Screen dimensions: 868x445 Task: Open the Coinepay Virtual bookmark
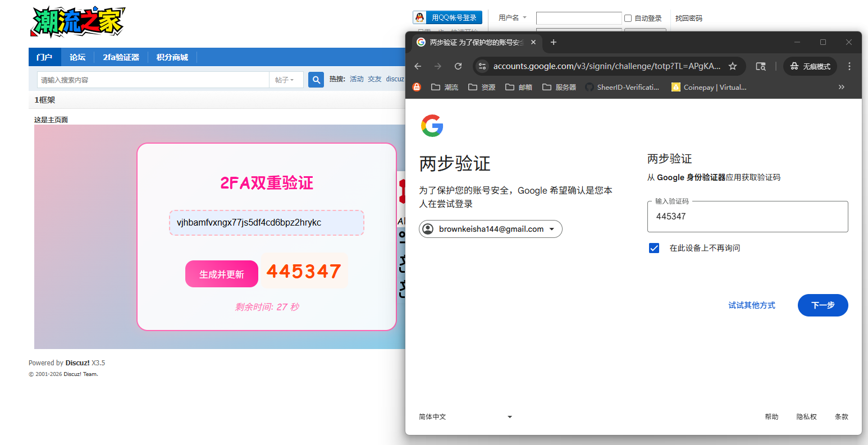[x=709, y=87]
